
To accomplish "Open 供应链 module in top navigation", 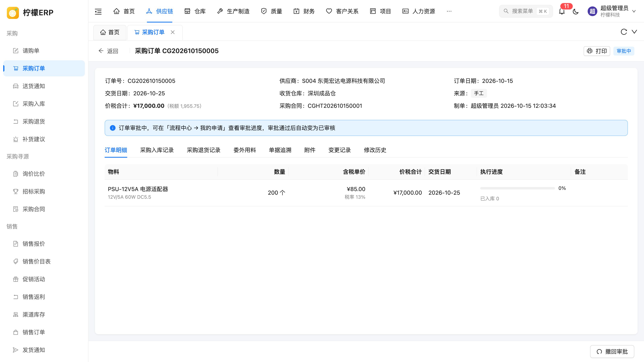I will pyautogui.click(x=160, y=11).
